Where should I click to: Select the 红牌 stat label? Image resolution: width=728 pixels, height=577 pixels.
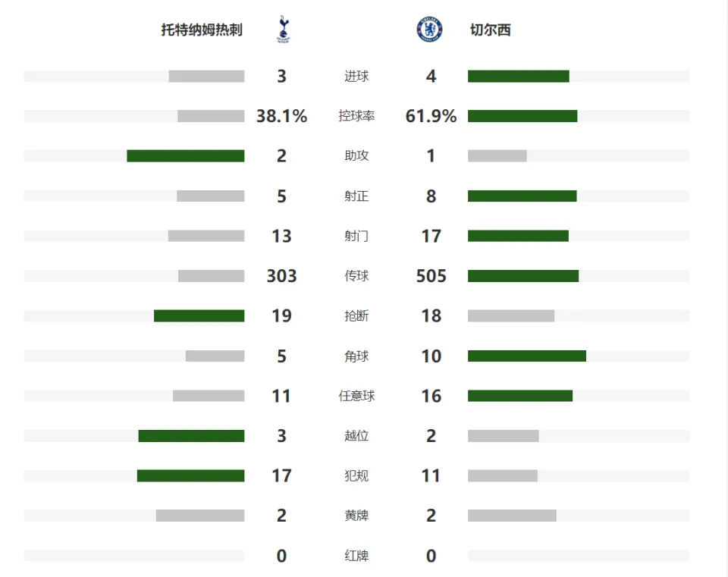click(x=356, y=556)
